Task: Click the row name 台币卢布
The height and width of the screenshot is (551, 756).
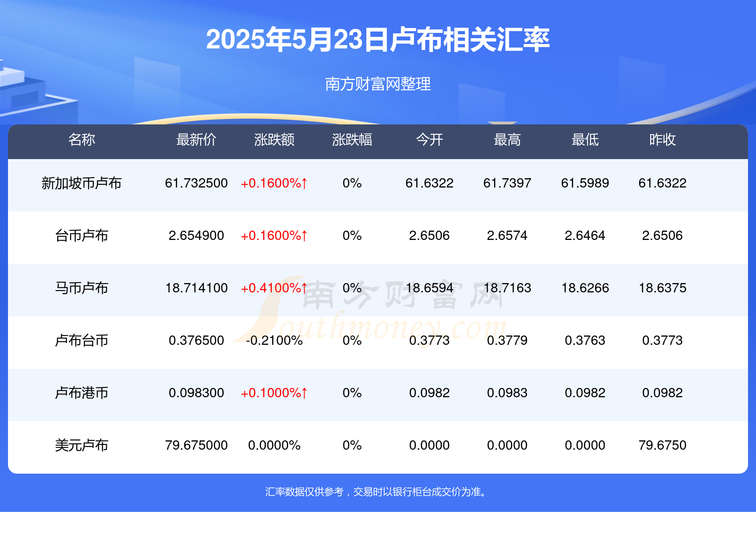Action: [x=82, y=236]
